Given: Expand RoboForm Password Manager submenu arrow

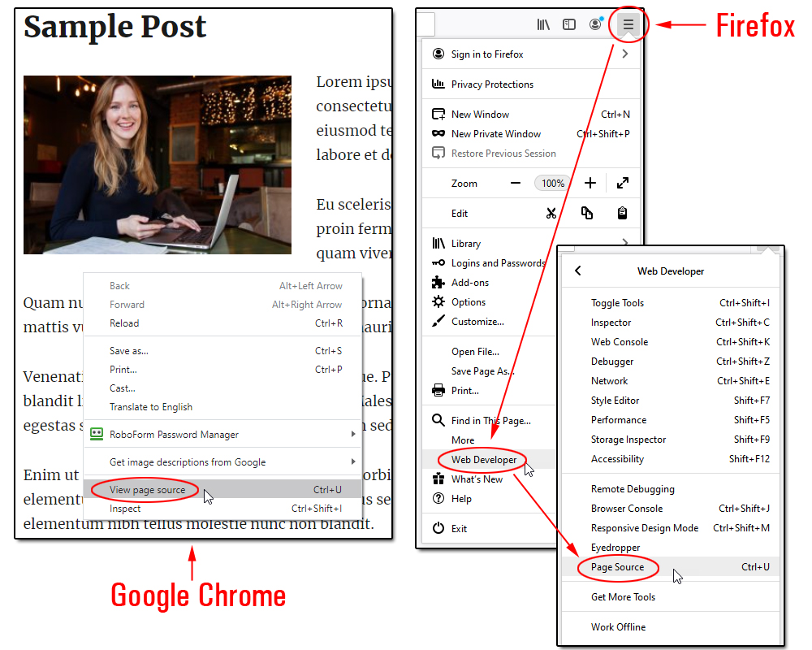Looking at the screenshot, I should 353,434.
